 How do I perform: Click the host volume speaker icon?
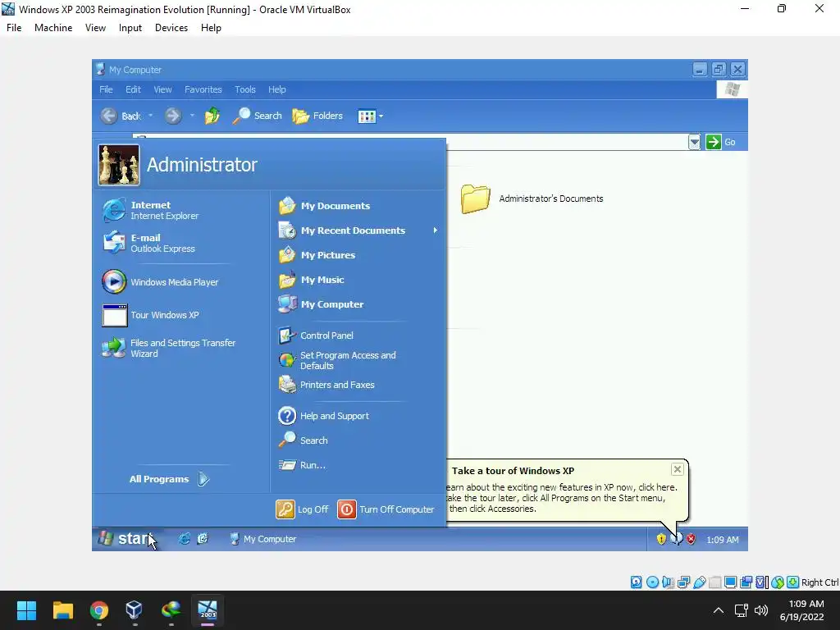coord(760,610)
